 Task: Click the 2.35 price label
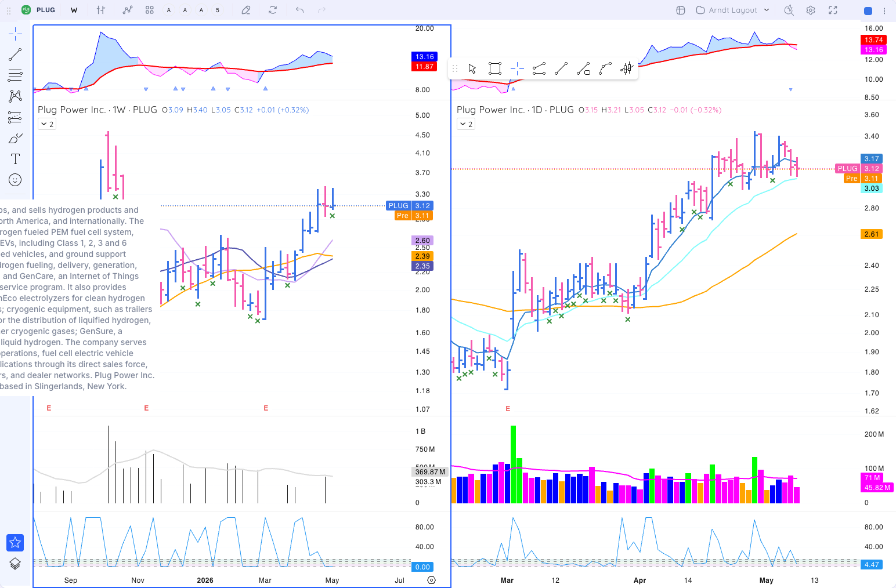(x=422, y=266)
